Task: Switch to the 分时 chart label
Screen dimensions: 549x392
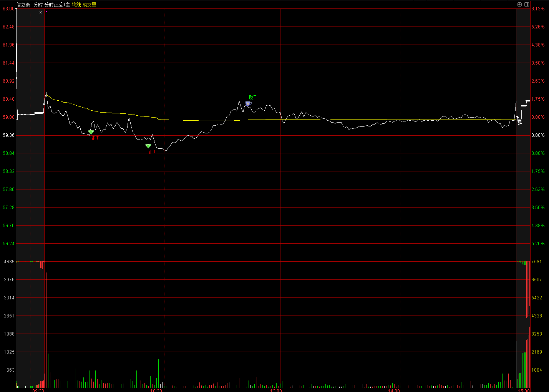Action: (x=38, y=5)
